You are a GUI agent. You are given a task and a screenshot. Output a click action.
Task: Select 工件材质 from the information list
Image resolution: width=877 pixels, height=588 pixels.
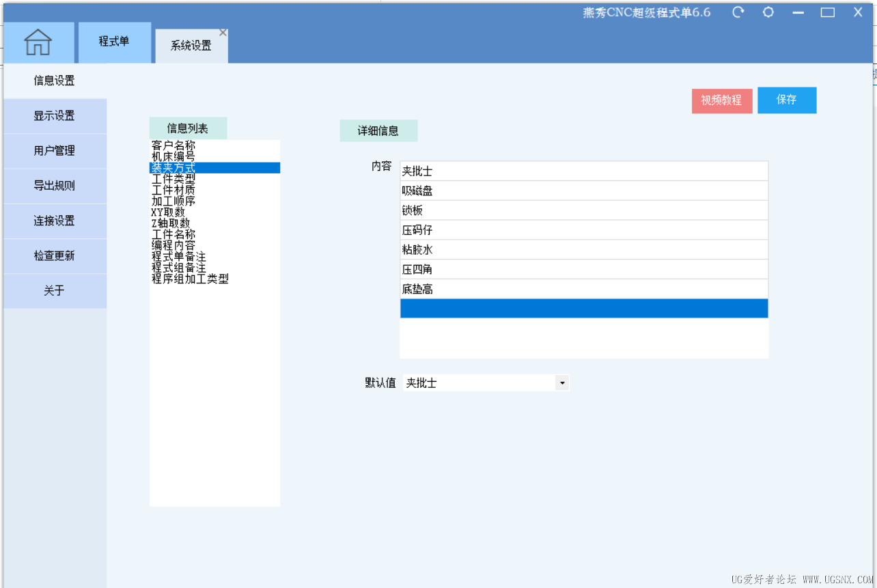[171, 189]
